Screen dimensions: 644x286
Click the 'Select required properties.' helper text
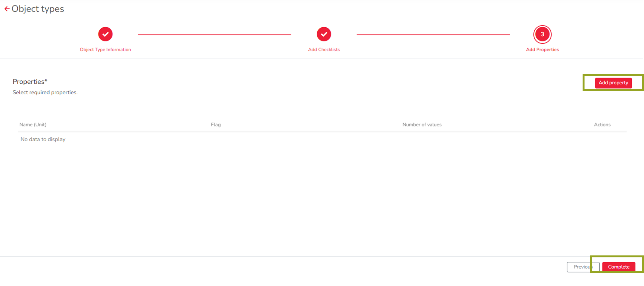coord(45,92)
